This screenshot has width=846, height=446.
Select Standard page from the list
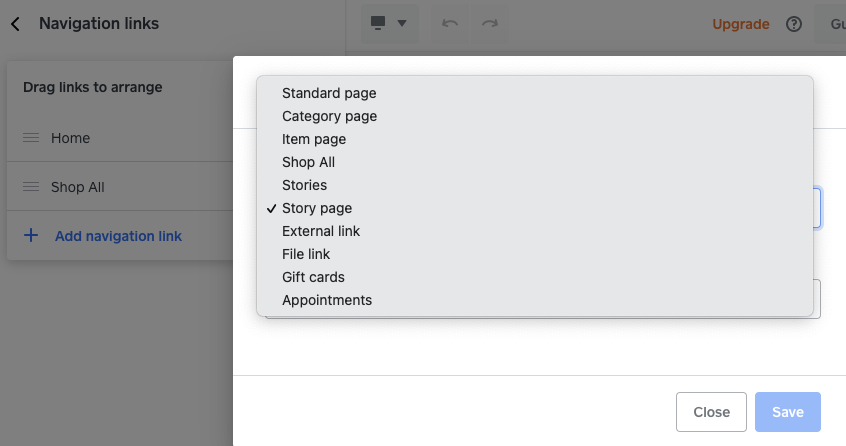point(329,93)
